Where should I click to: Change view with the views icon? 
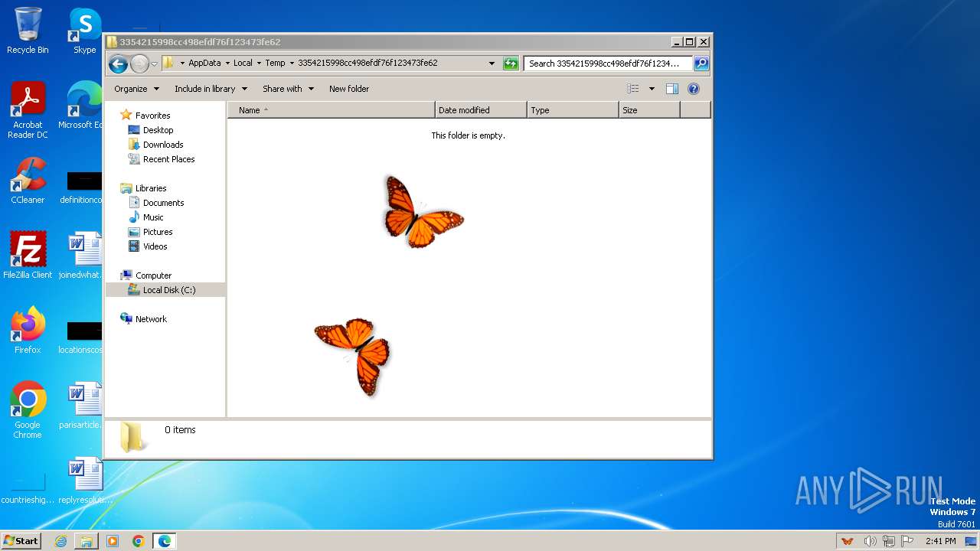click(632, 89)
